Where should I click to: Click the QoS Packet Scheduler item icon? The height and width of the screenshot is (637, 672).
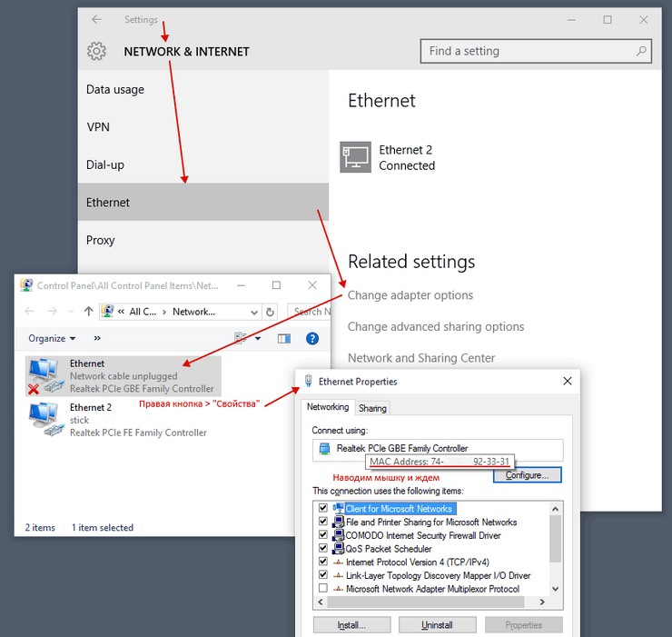(x=339, y=548)
